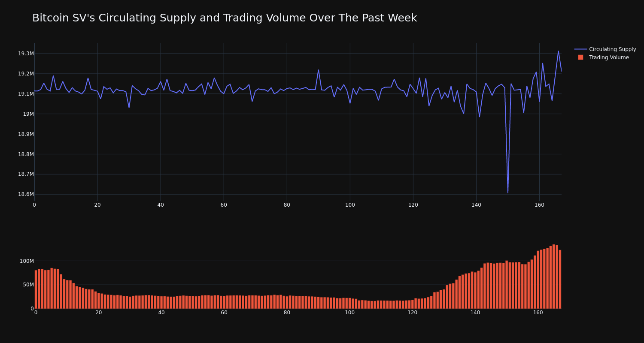Click volume chart x-axis label 60
The width and height of the screenshot is (644, 343).
[x=224, y=313]
